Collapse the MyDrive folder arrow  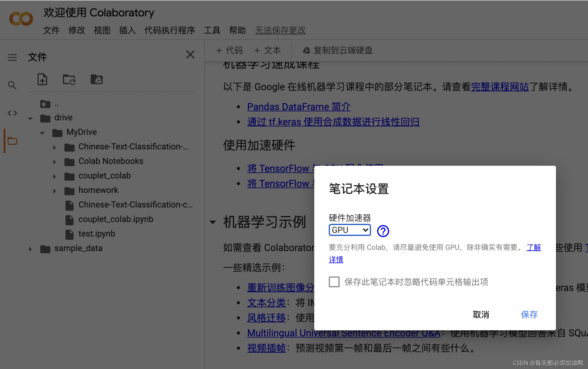(x=42, y=133)
